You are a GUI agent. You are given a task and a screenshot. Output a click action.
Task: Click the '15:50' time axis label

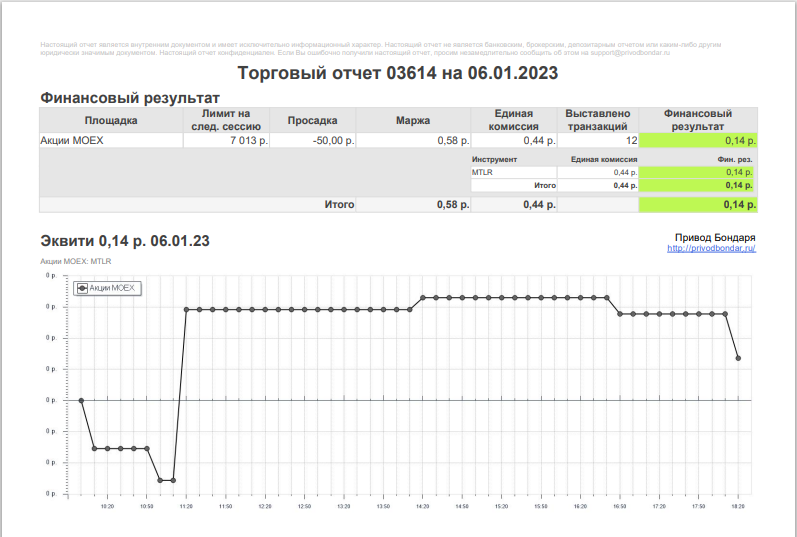pos(541,506)
